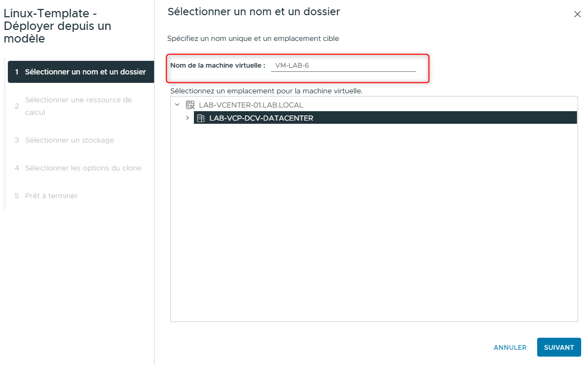Expand the LAB-VCP-DCV-DATACENTER tree node
The height and width of the screenshot is (365, 588).
click(189, 117)
